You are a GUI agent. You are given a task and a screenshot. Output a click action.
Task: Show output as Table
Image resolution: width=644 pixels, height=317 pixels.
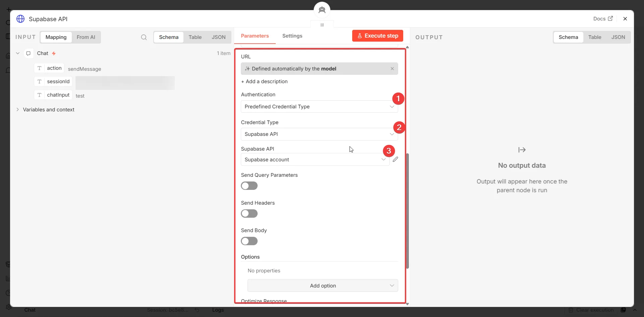click(x=595, y=37)
